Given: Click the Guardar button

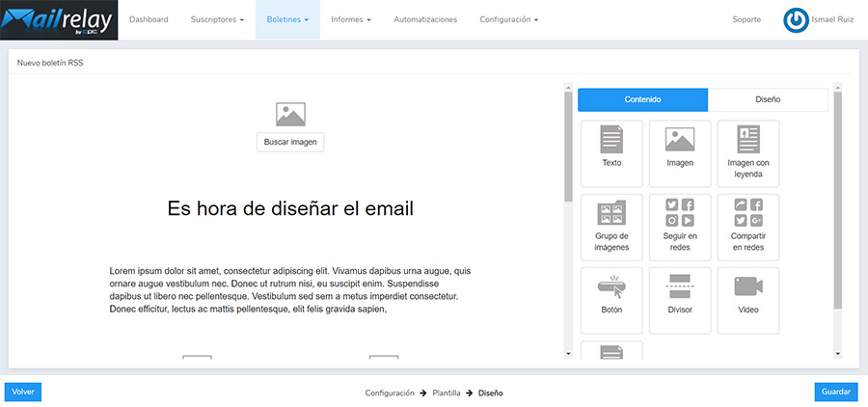Looking at the screenshot, I should pos(836,392).
